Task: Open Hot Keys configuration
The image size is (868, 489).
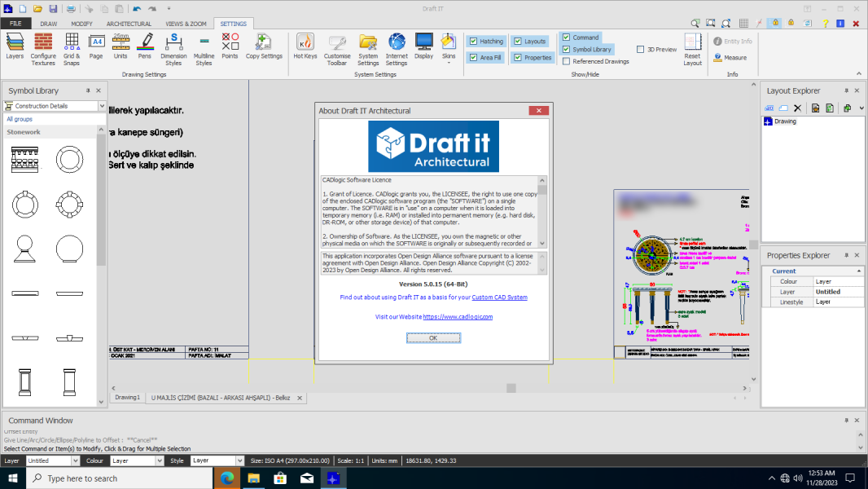Action: point(305,46)
